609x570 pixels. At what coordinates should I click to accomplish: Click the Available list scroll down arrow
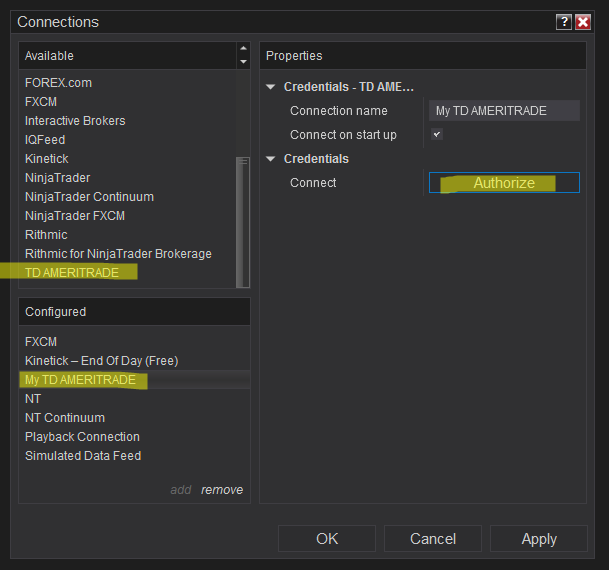click(x=244, y=62)
